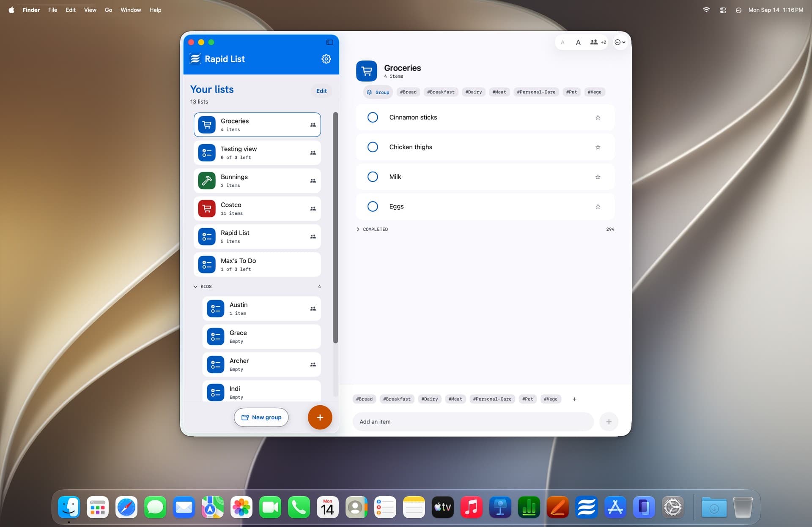Click shared icon on Costco list
Image resolution: width=812 pixels, height=527 pixels.
pos(313,209)
